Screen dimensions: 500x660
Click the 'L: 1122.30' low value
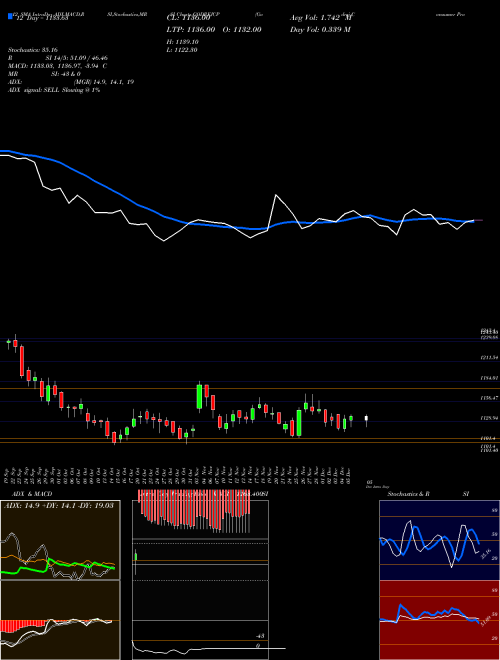pyautogui.click(x=182, y=50)
